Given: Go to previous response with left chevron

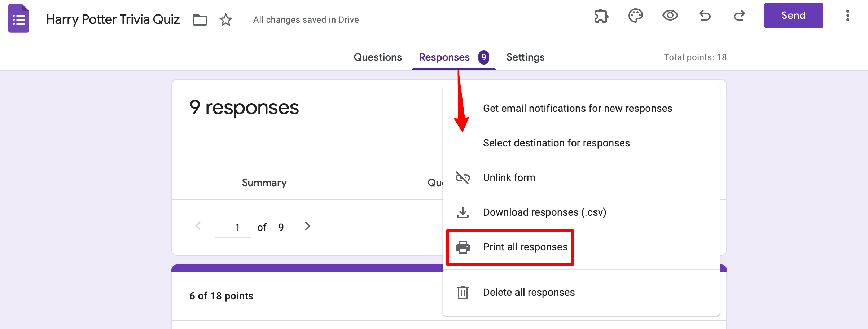Looking at the screenshot, I should pos(198,226).
